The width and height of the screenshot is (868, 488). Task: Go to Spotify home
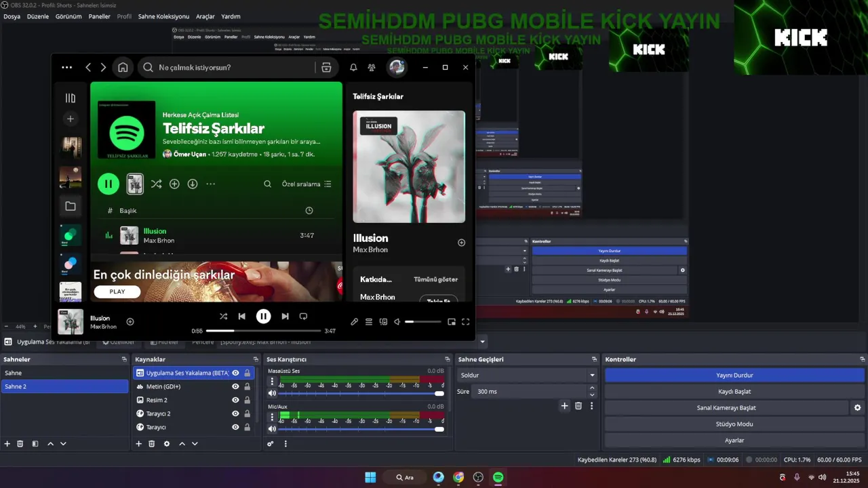(123, 67)
